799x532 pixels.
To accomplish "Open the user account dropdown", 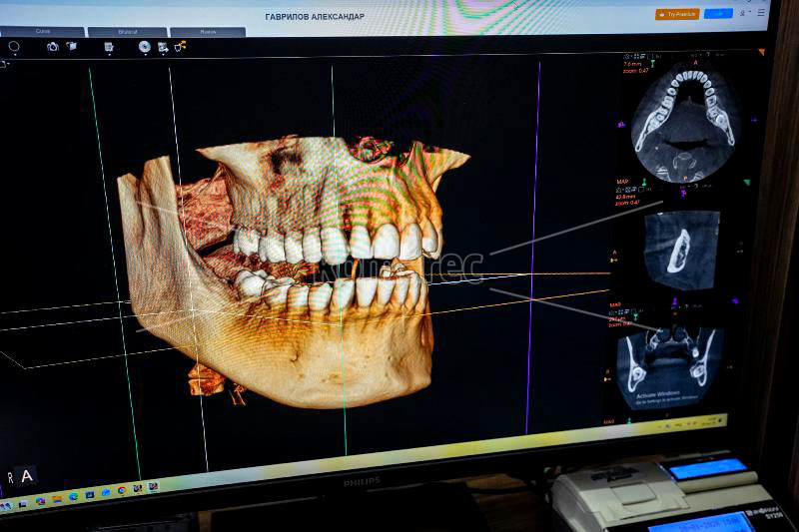I will pyautogui.click(x=744, y=13).
